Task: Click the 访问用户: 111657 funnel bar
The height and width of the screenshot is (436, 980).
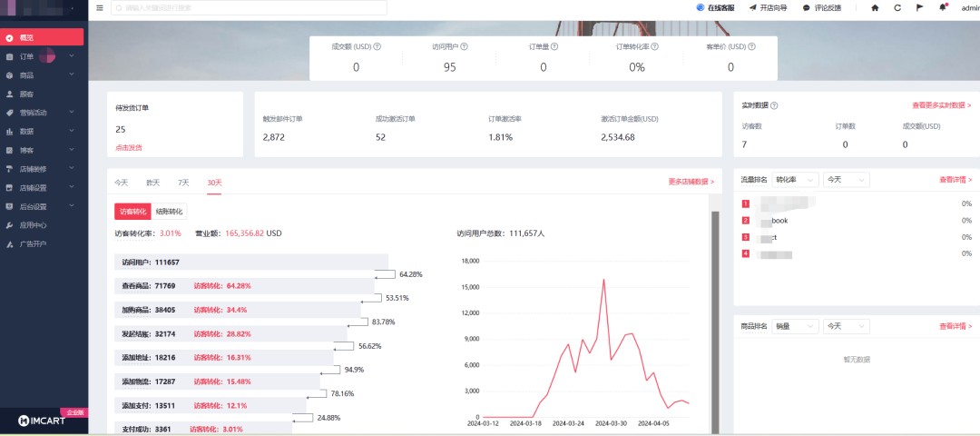Action: pos(251,263)
